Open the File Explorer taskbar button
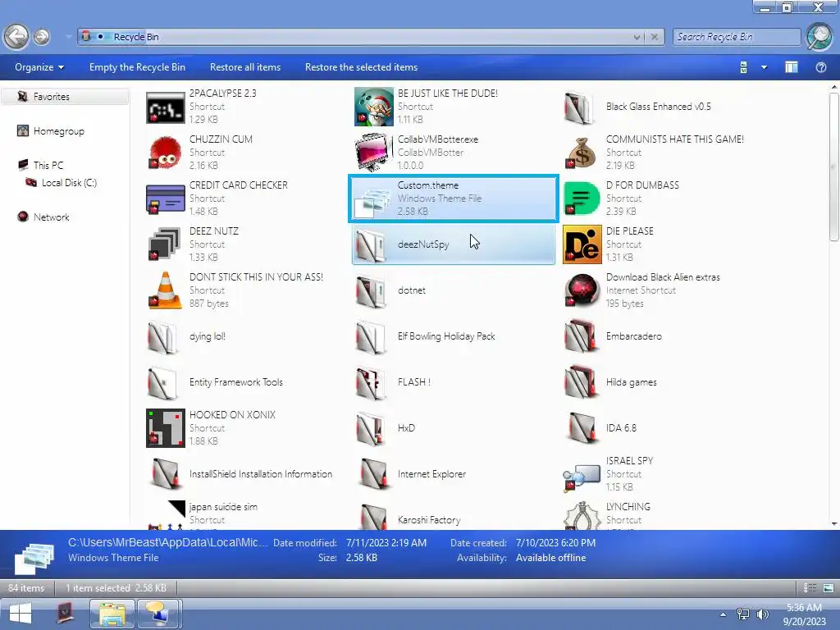This screenshot has height=630, width=840. pyautogui.click(x=112, y=614)
